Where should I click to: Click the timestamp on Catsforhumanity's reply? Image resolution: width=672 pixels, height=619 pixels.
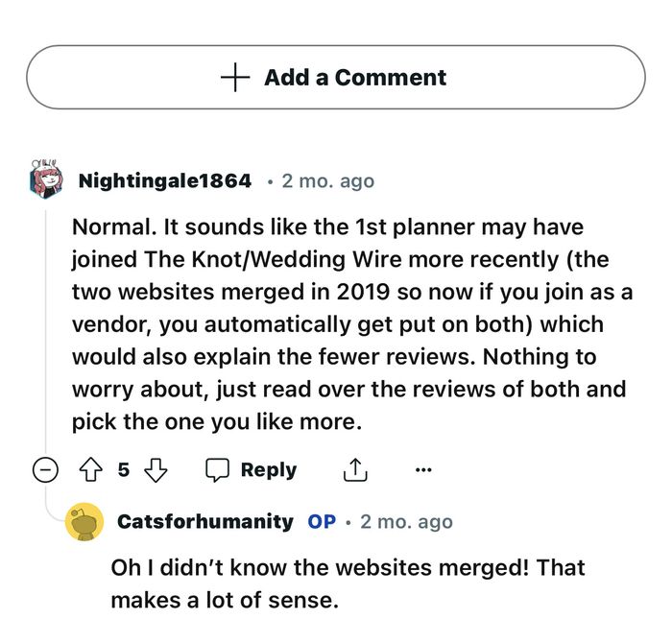tap(406, 522)
